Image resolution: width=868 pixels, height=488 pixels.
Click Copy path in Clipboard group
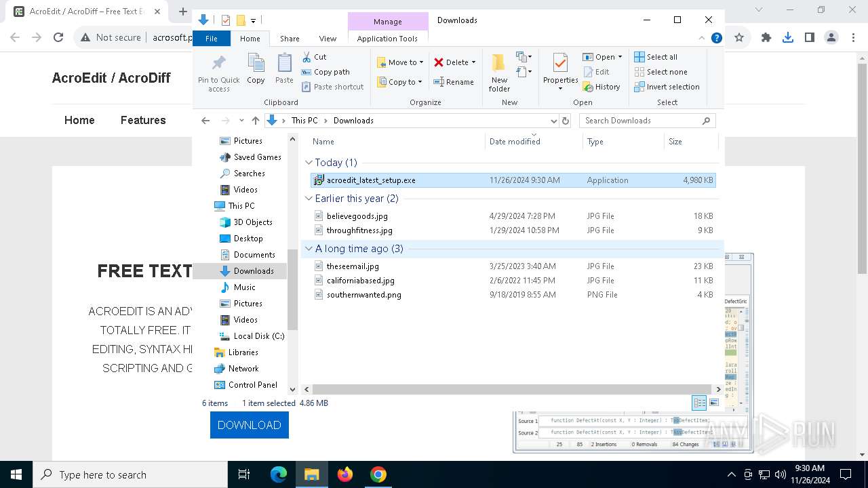tap(325, 72)
